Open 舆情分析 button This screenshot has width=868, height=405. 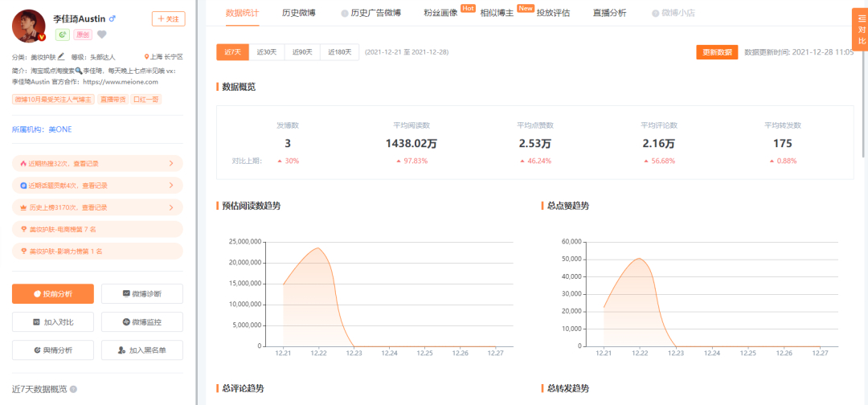[53, 350]
